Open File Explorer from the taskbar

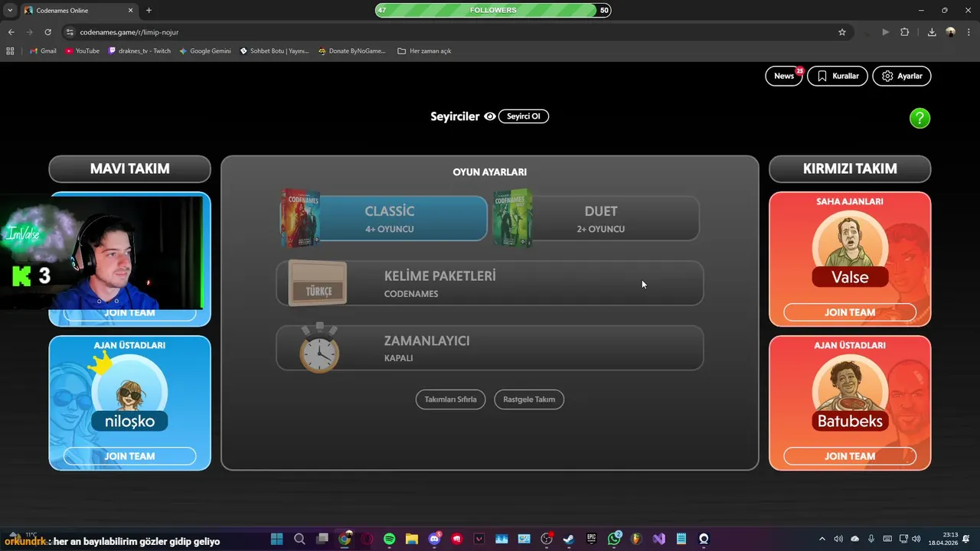tap(412, 539)
